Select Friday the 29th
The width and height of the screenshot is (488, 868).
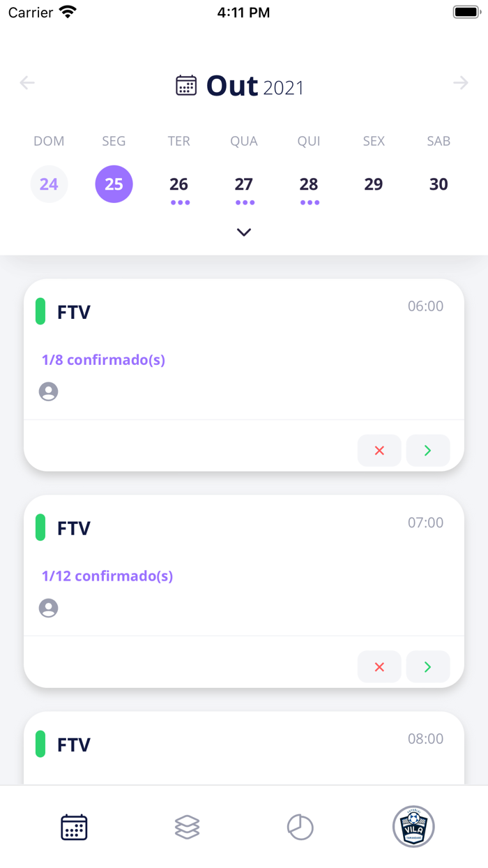pyautogui.click(x=374, y=184)
